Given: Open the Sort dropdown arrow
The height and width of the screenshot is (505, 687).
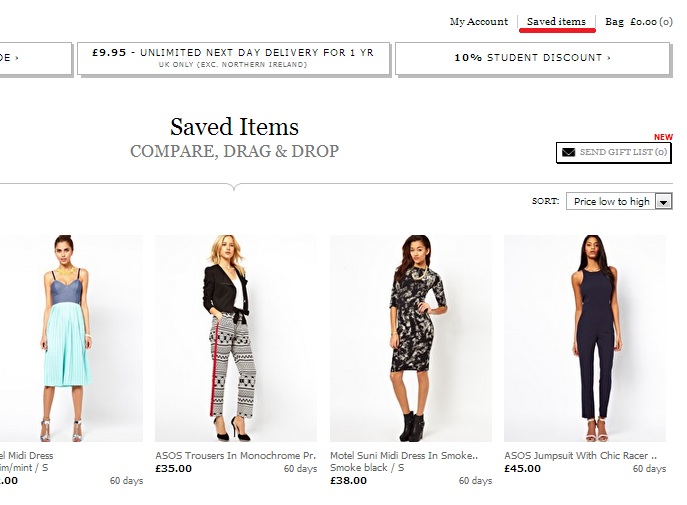Looking at the screenshot, I should click(x=663, y=201).
